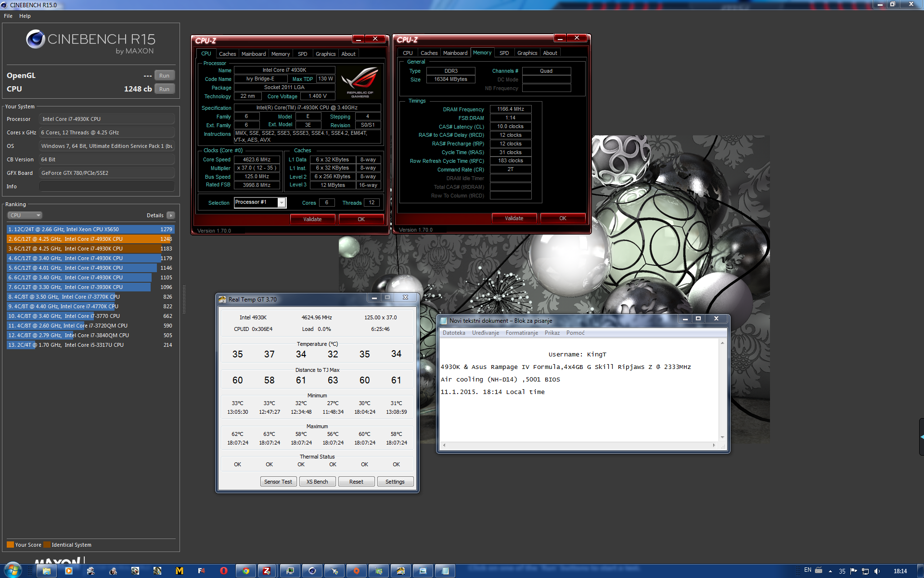The width and height of the screenshot is (924, 578).
Task: Switch to Cinebench via its taskbar icon
Action: pyautogui.click(x=312, y=571)
